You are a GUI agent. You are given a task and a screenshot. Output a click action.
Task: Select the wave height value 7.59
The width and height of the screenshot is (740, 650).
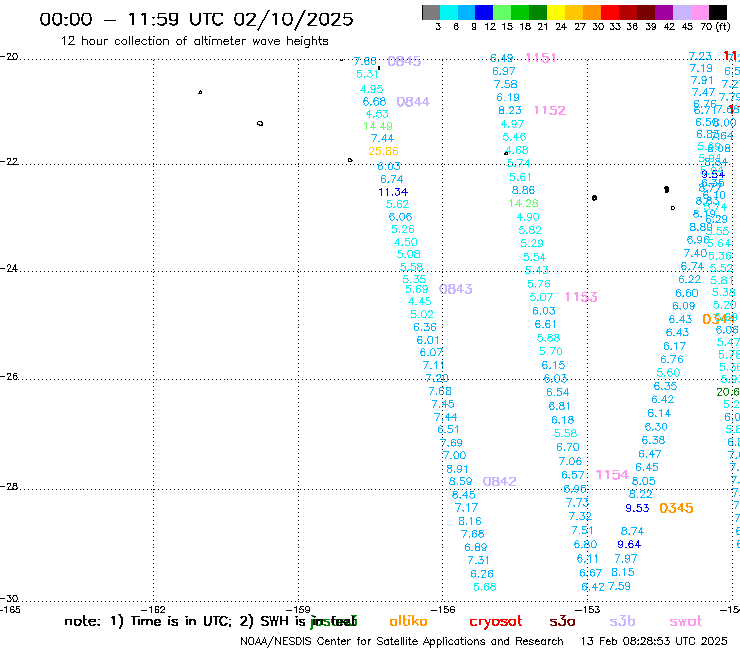619,586
